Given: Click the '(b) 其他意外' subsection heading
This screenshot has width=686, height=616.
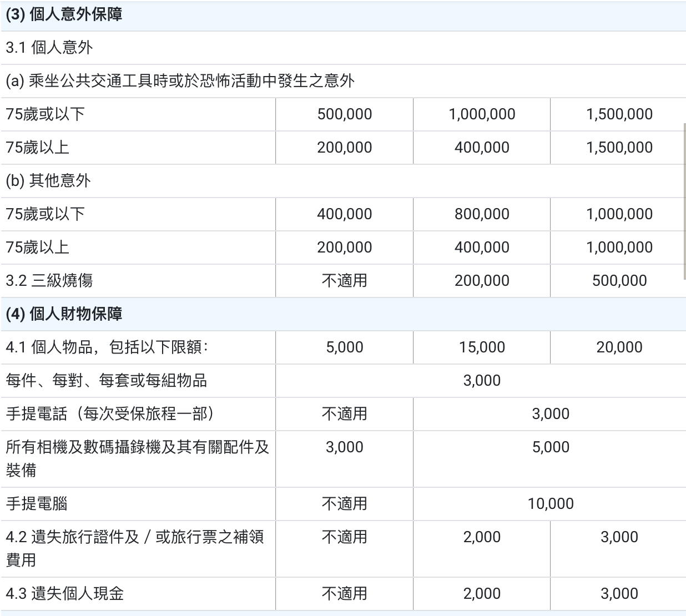Looking at the screenshot, I should coord(48,181).
